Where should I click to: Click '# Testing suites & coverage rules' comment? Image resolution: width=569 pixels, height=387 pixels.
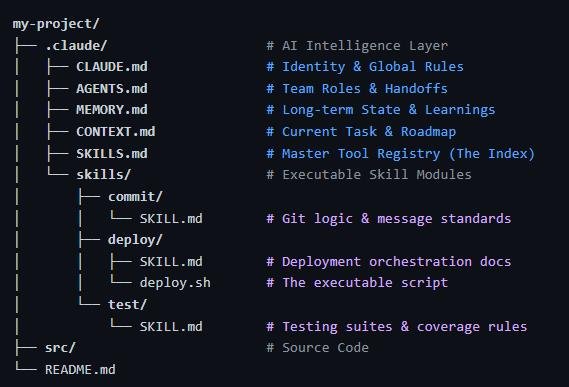397,327
